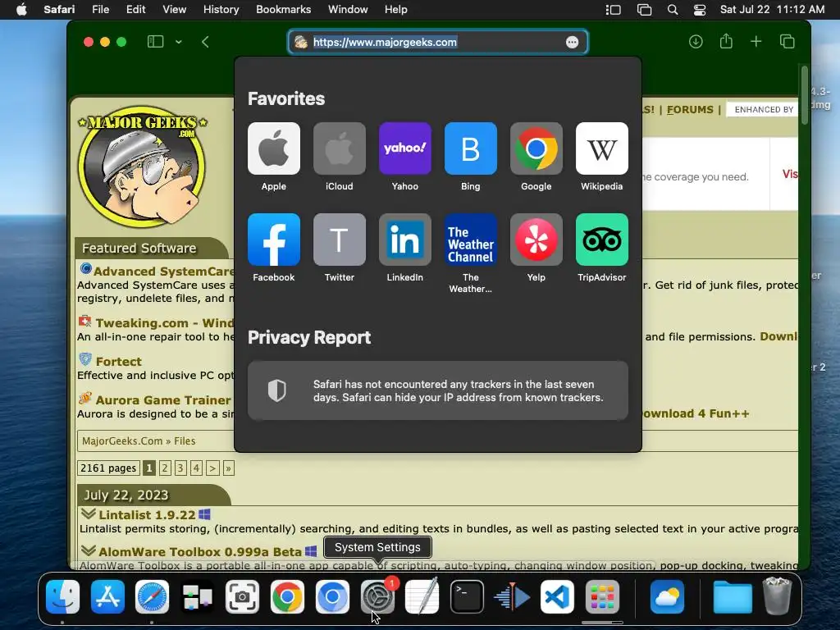840x630 pixels.
Task: Open the Apple menu
Action: click(21, 10)
